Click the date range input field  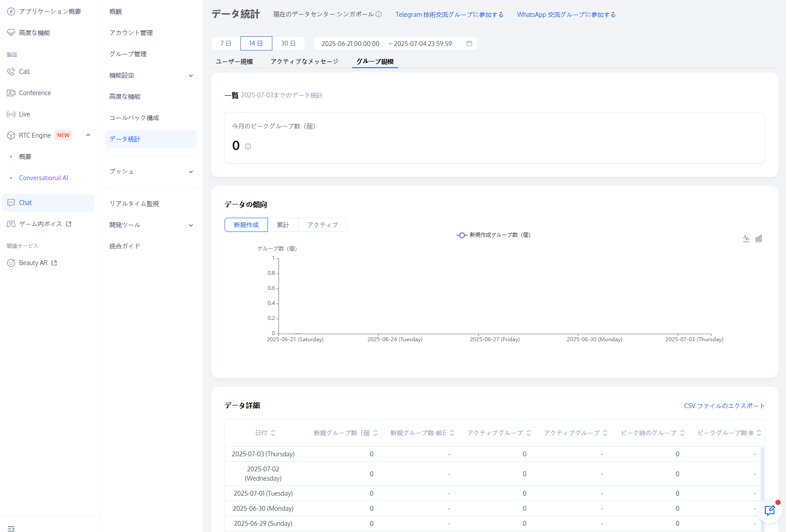pos(390,43)
